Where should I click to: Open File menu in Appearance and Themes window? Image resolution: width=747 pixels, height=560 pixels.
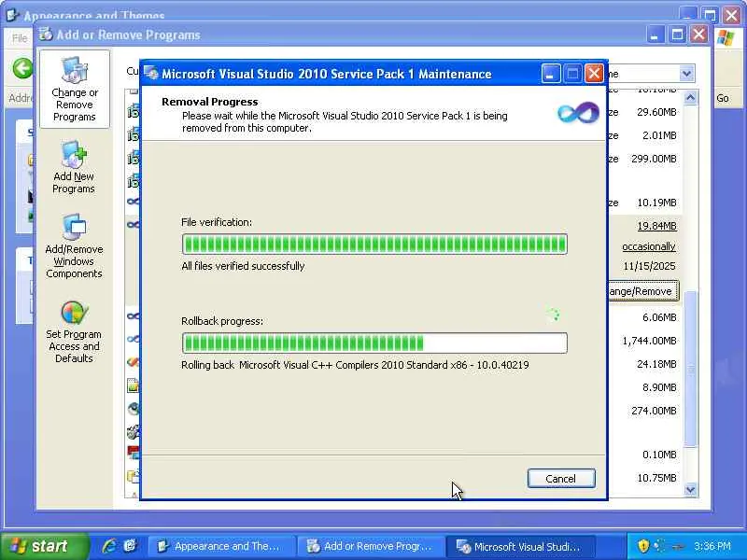pos(20,38)
